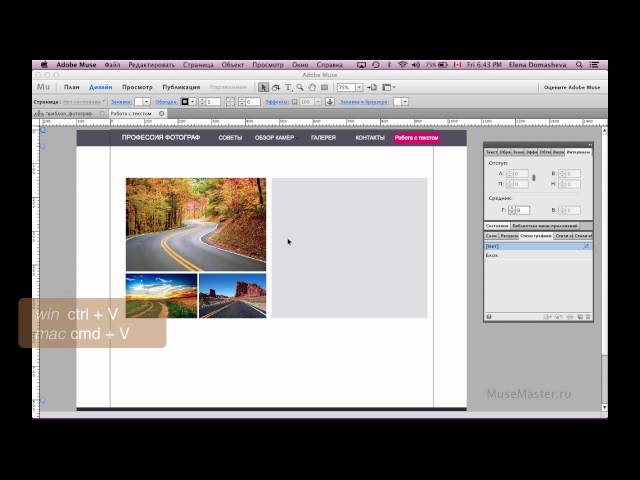Viewport: 640px width, 480px height.
Task: Open the Apple menu
Action: 44,64
